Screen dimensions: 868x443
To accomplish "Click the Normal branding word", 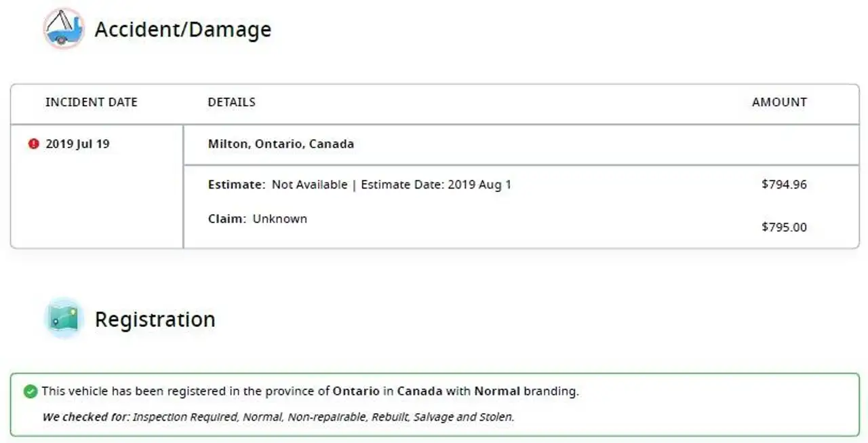I will (497, 391).
